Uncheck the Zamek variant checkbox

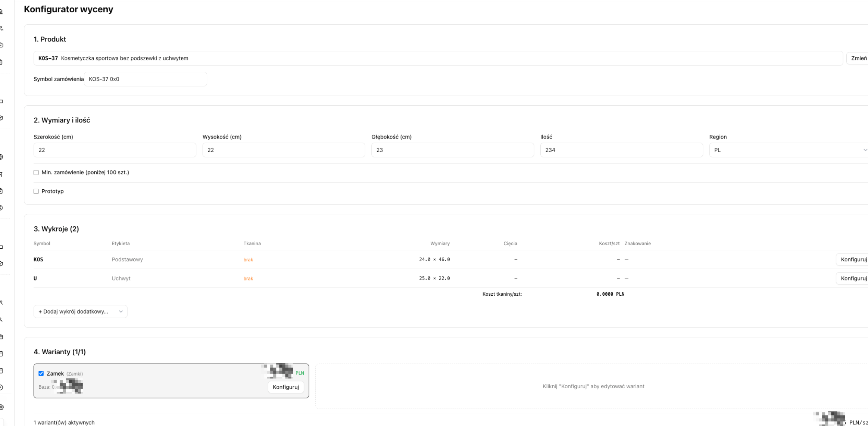41,373
